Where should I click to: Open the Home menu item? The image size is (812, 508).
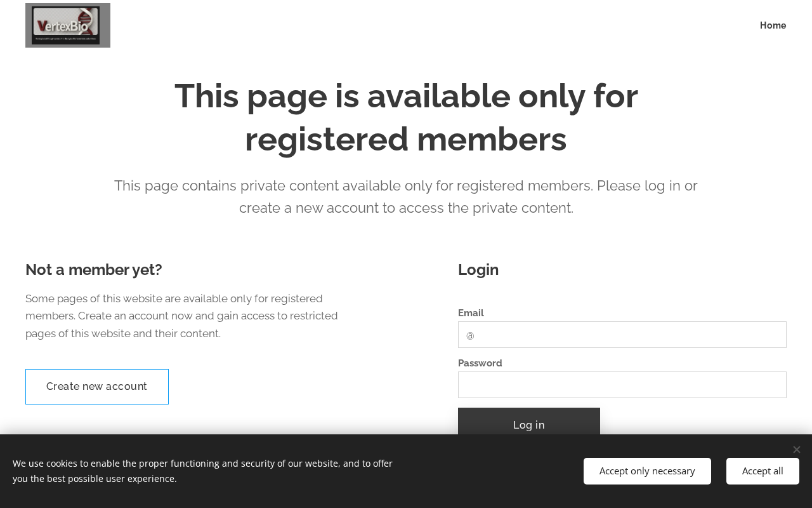point(773,25)
